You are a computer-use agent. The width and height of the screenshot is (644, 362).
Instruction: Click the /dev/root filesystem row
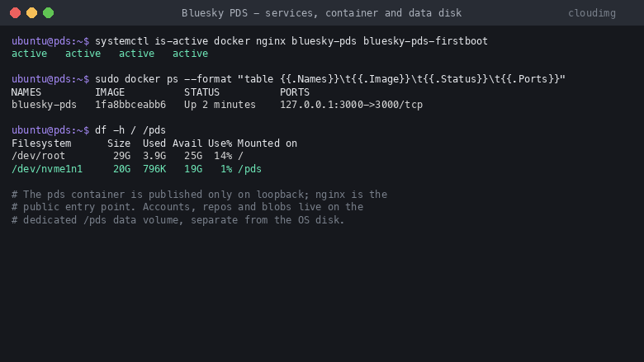tap(127, 156)
